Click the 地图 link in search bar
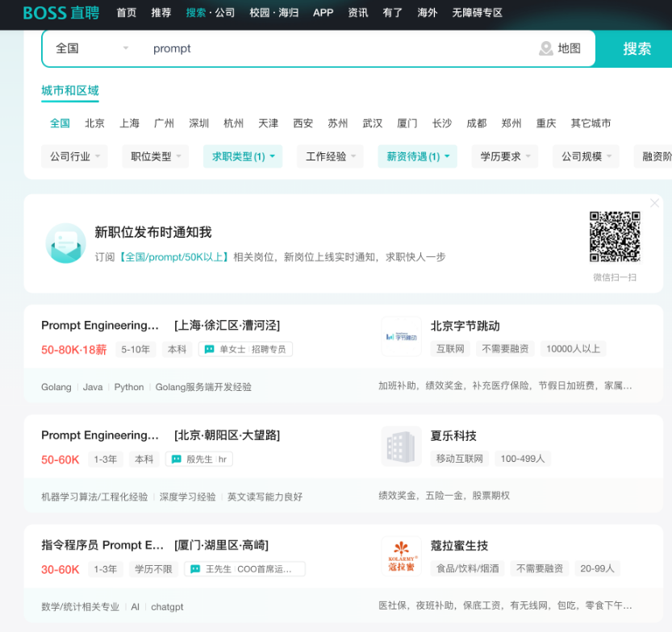Image resolution: width=672 pixels, height=632 pixels. coord(570,48)
